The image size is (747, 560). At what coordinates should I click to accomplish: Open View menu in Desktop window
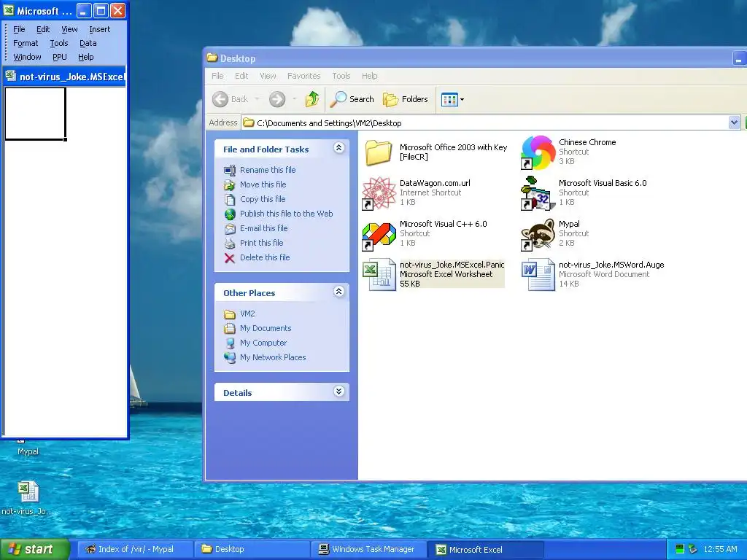click(x=268, y=76)
